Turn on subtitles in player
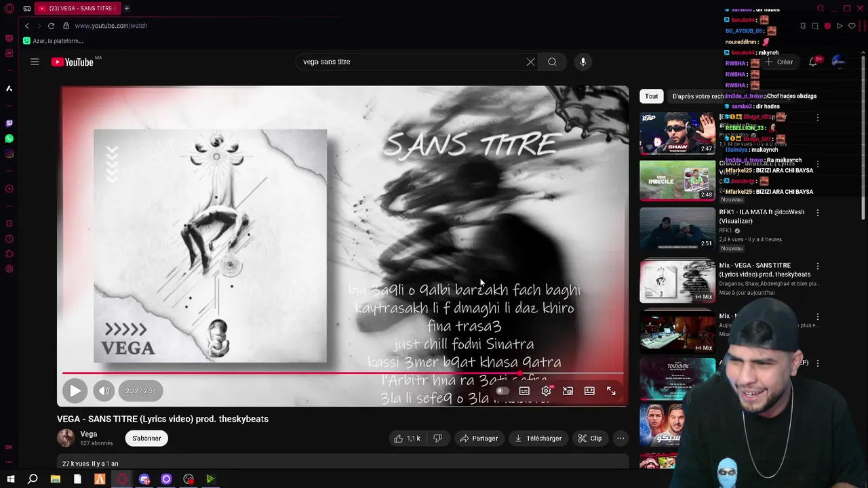The width and height of the screenshot is (868, 488). 524,391
